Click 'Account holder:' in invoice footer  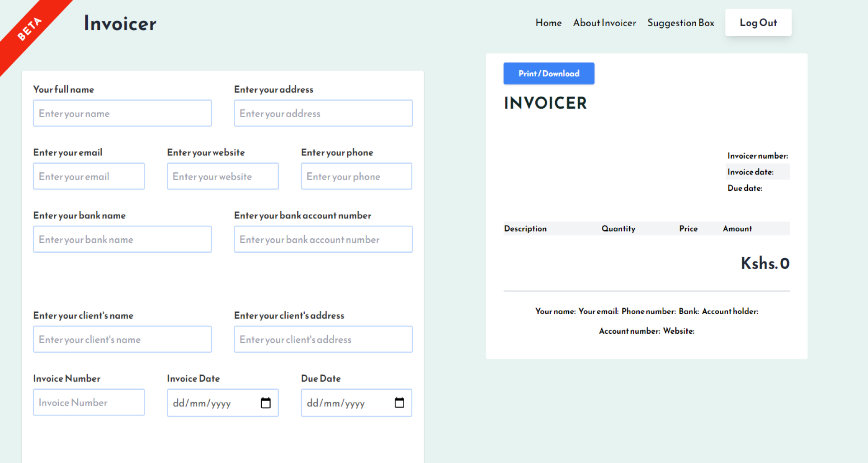(730, 311)
